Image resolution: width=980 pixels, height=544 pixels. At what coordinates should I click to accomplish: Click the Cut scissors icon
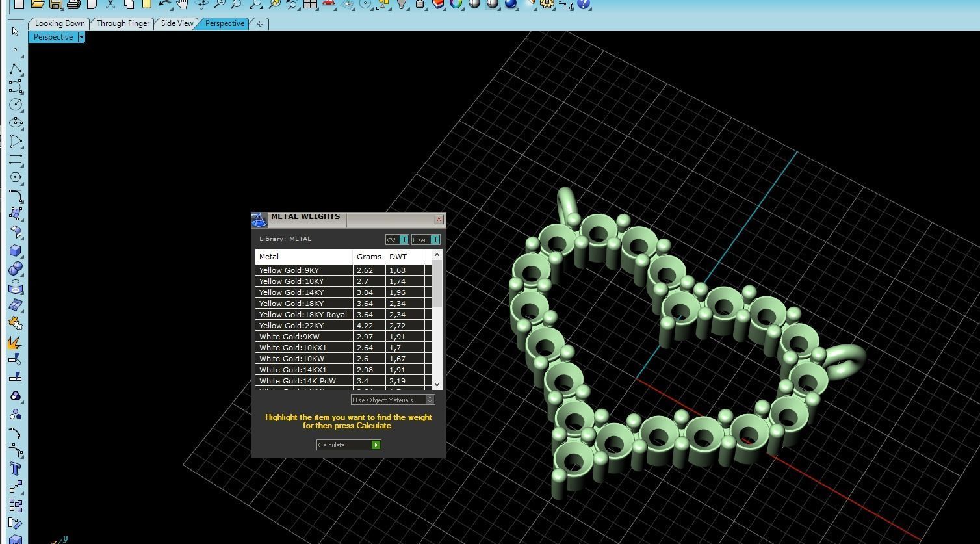pos(110,4)
